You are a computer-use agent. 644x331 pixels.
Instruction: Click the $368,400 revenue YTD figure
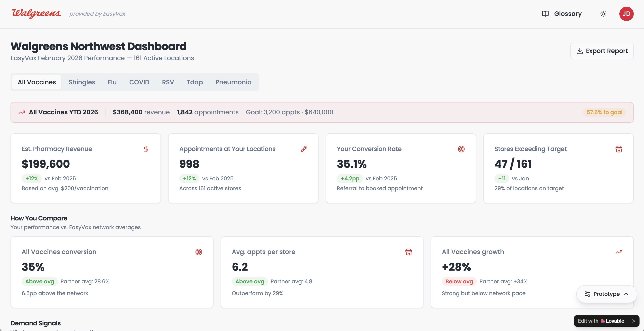[128, 112]
